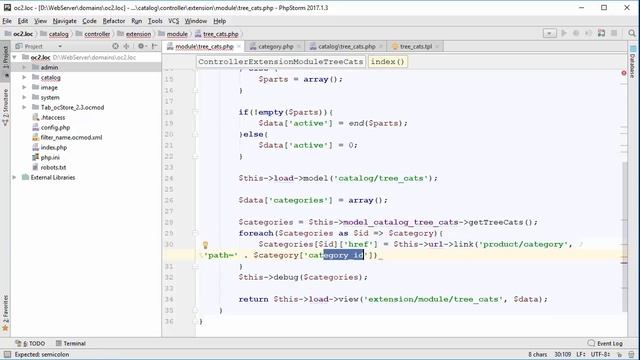Viewport: 640px width, 360px height.
Task: Switch to the tree_cats.tpl tab
Action: (416, 47)
